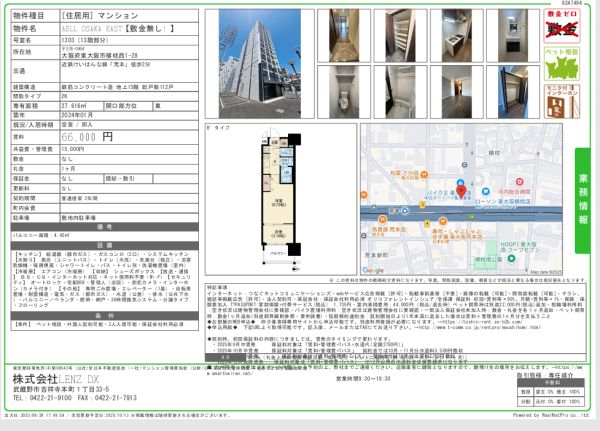Open the washbasin vanity photo thumbnail
This screenshot has width=600, height=431.
513,36
